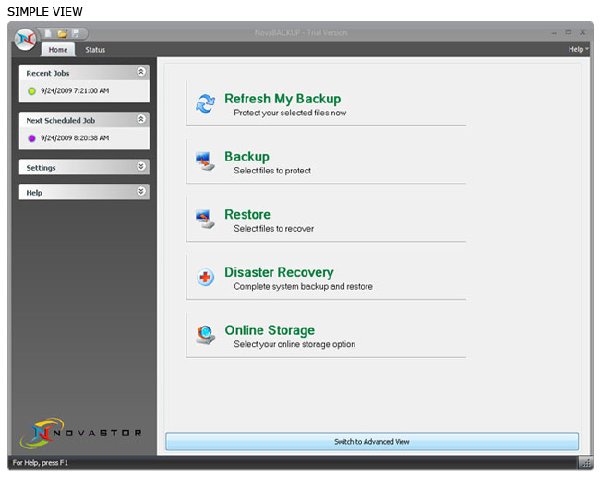Click 'Select files to recover' text

coord(274,229)
